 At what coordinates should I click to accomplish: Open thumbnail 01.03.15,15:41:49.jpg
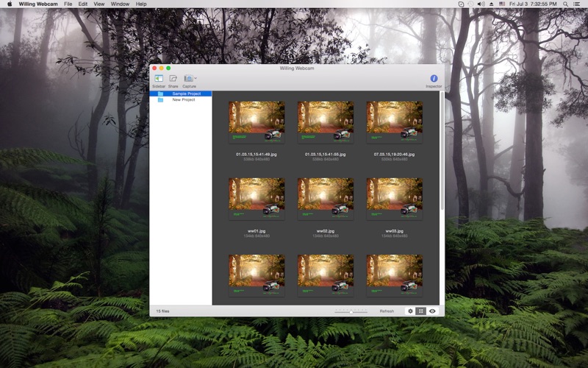point(257,122)
